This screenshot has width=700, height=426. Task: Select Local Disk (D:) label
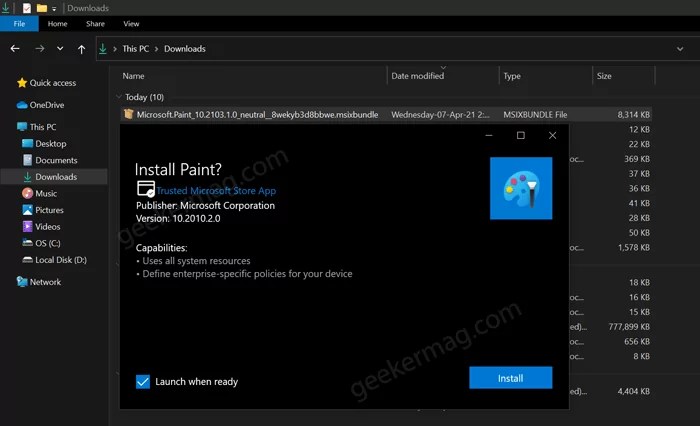[x=61, y=260]
